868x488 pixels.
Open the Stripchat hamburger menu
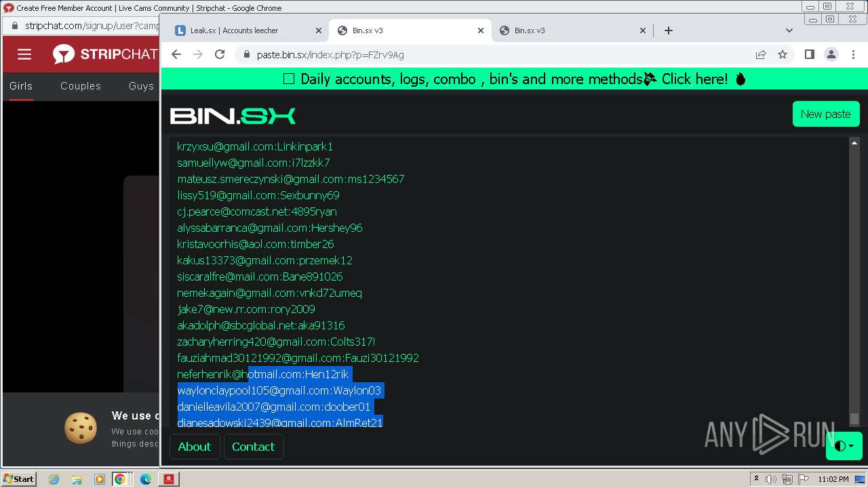click(24, 54)
